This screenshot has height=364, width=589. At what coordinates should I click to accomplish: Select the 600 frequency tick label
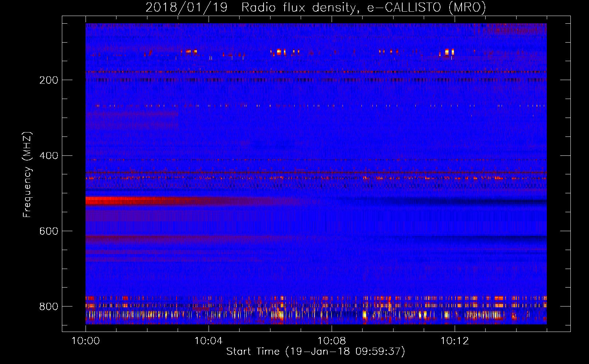click(48, 232)
